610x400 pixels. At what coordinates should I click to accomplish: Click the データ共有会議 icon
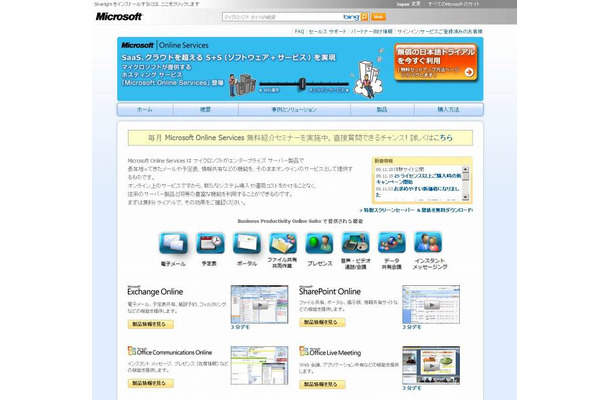pos(391,243)
